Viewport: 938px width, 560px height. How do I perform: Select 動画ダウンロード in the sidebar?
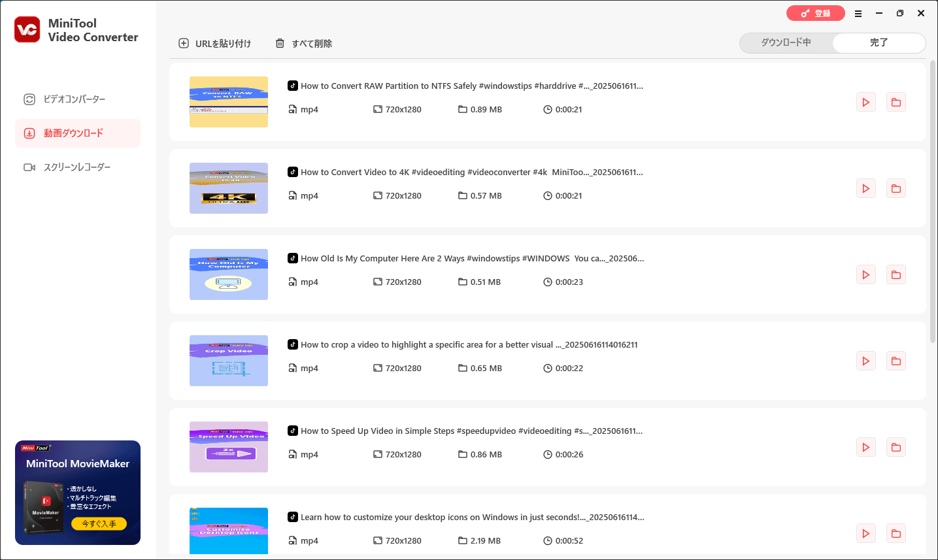click(78, 133)
